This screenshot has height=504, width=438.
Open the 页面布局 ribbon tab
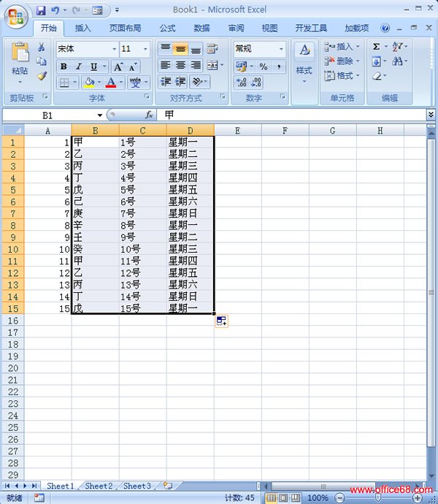click(125, 28)
